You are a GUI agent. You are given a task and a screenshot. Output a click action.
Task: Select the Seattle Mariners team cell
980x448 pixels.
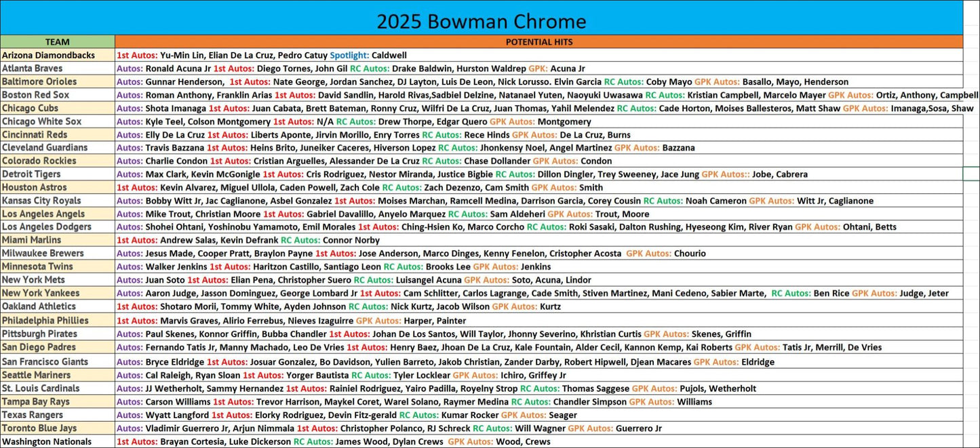coord(58,375)
